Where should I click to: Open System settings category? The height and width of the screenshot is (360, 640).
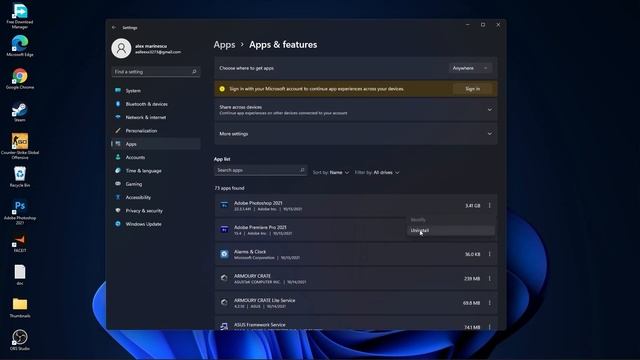point(156,91)
